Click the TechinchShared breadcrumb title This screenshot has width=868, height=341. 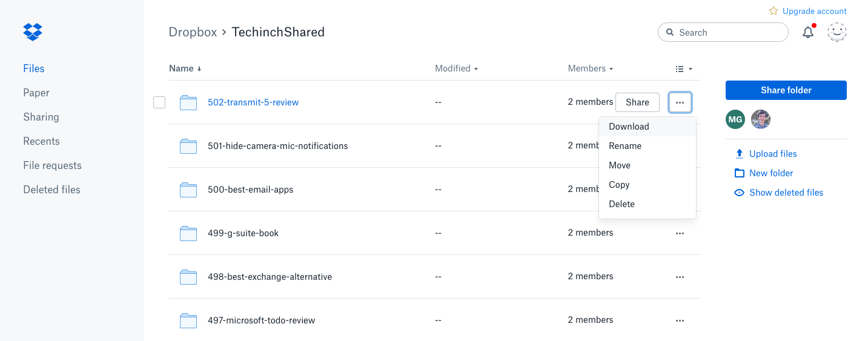tap(279, 32)
